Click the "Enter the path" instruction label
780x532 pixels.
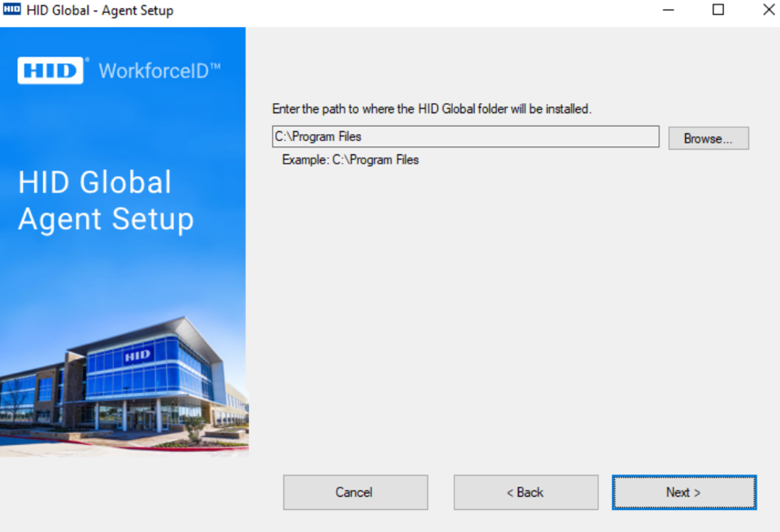431,109
